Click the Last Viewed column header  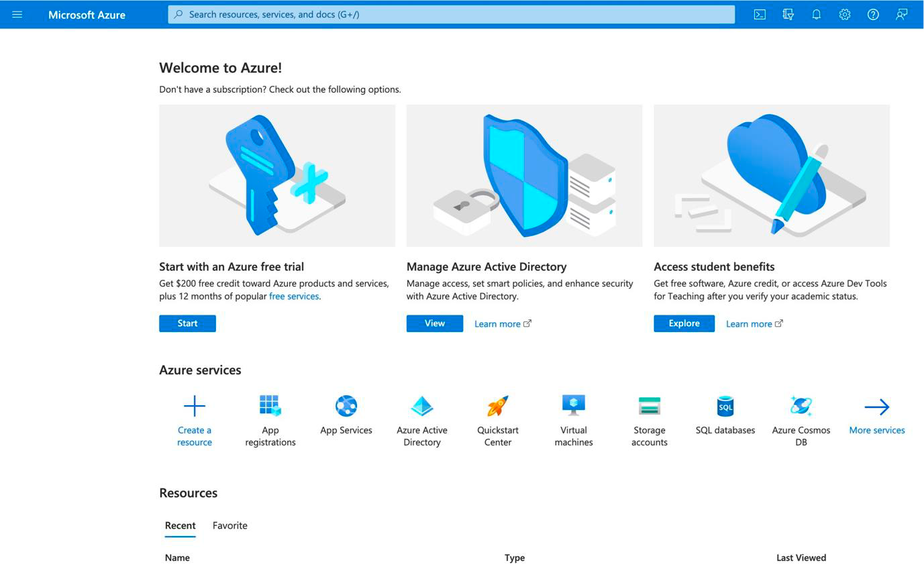point(801,558)
